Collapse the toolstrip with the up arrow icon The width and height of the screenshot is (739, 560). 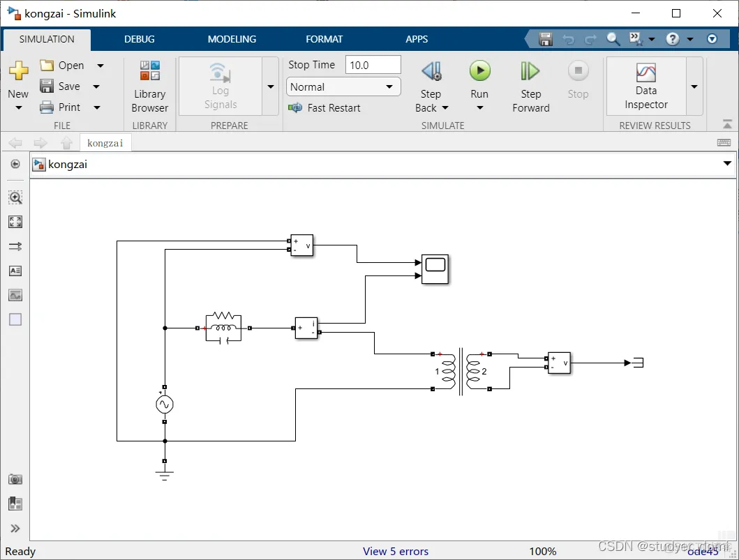(727, 124)
